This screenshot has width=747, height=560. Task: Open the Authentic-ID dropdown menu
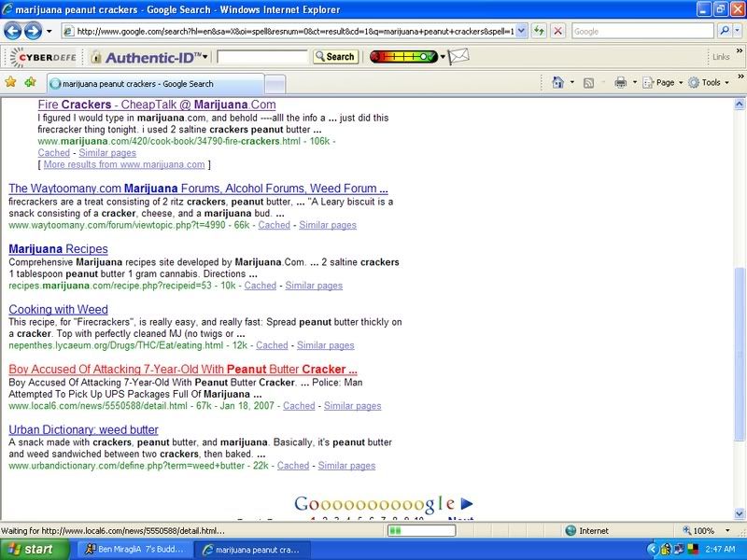pos(205,57)
